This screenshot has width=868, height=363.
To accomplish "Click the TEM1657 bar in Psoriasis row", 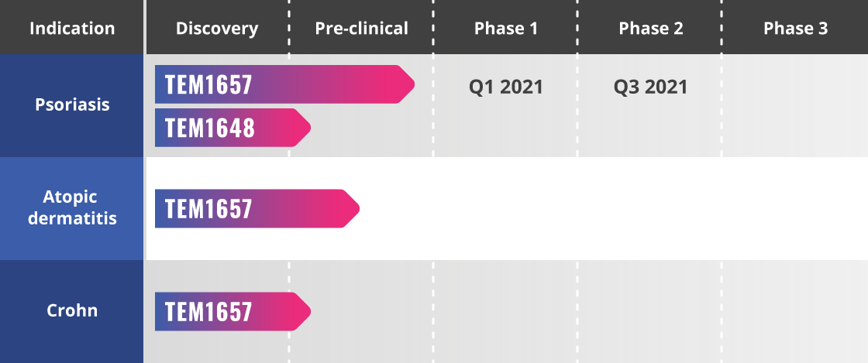I will click(x=284, y=84).
